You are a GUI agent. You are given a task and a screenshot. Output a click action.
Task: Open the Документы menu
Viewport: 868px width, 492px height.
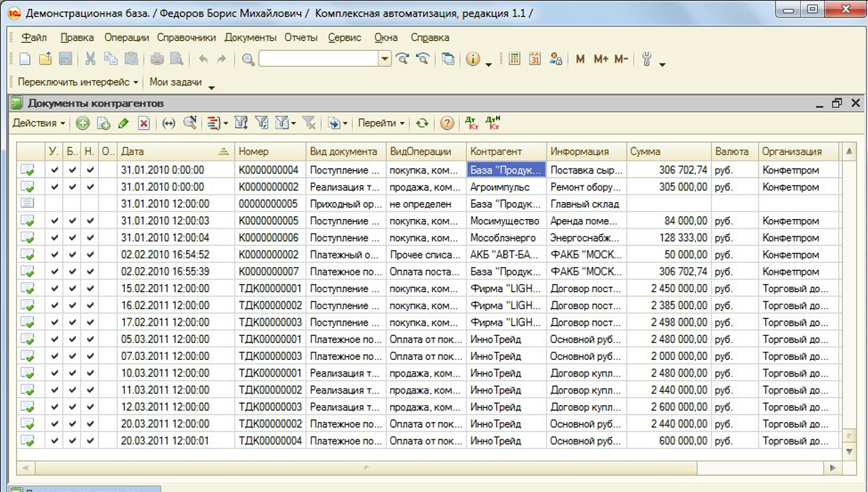click(x=250, y=37)
